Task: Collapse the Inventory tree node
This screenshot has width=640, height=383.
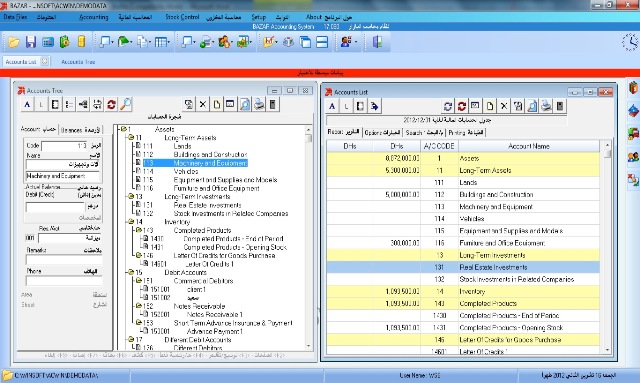Action: click(x=131, y=222)
